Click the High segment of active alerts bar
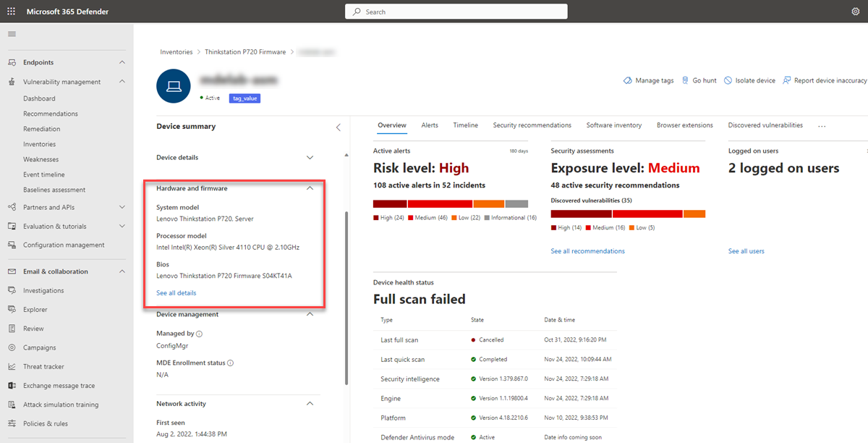Image resolution: width=868 pixels, height=443 pixels. pyautogui.click(x=390, y=204)
